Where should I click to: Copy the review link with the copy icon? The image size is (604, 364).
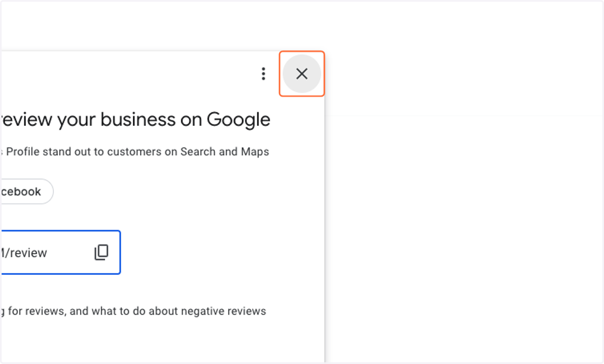point(101,252)
